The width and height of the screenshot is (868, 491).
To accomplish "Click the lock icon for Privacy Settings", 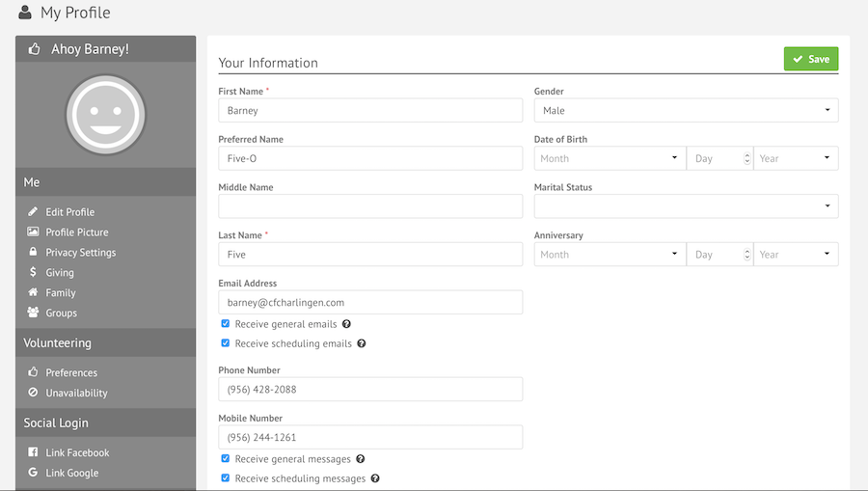I will pyautogui.click(x=33, y=252).
